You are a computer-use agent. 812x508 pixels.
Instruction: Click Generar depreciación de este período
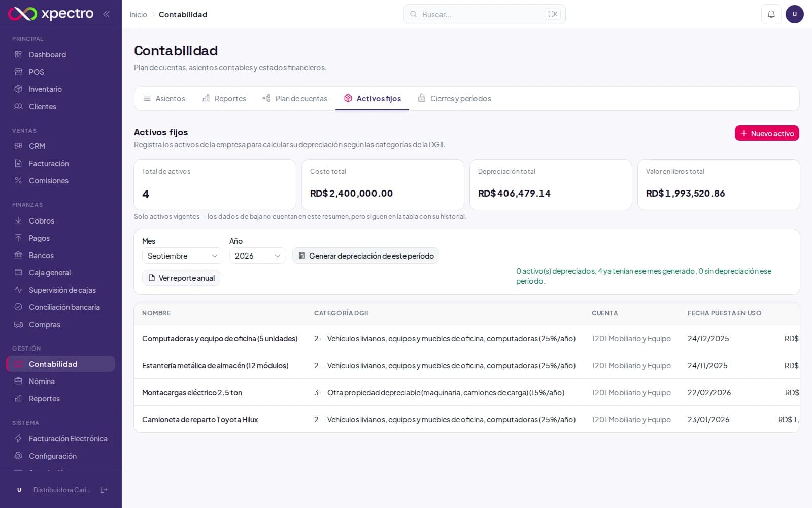coord(366,256)
